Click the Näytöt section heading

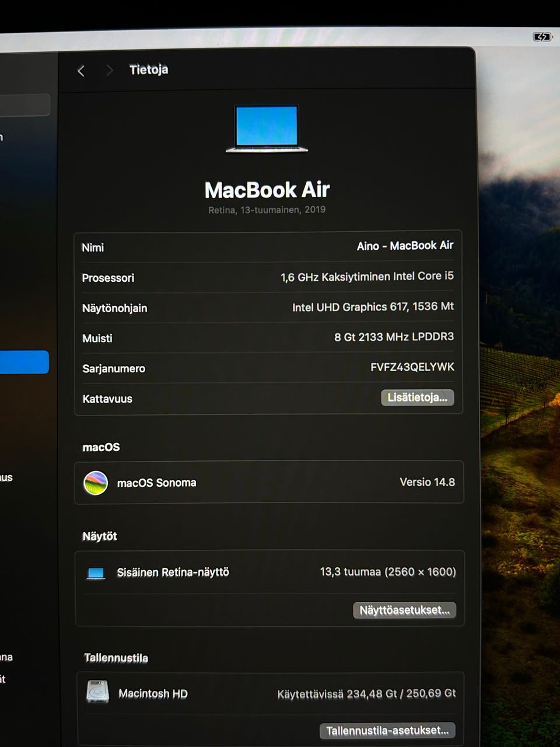pyautogui.click(x=100, y=536)
